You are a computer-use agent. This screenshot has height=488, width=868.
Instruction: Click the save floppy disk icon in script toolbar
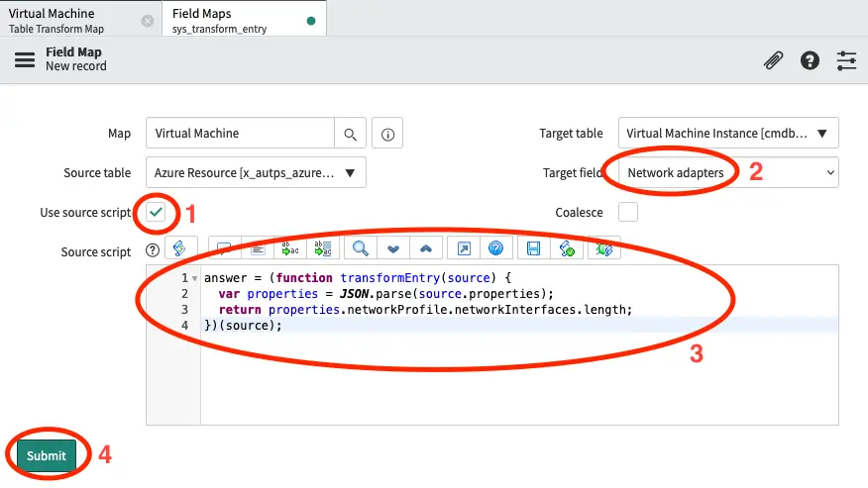pyautogui.click(x=533, y=249)
